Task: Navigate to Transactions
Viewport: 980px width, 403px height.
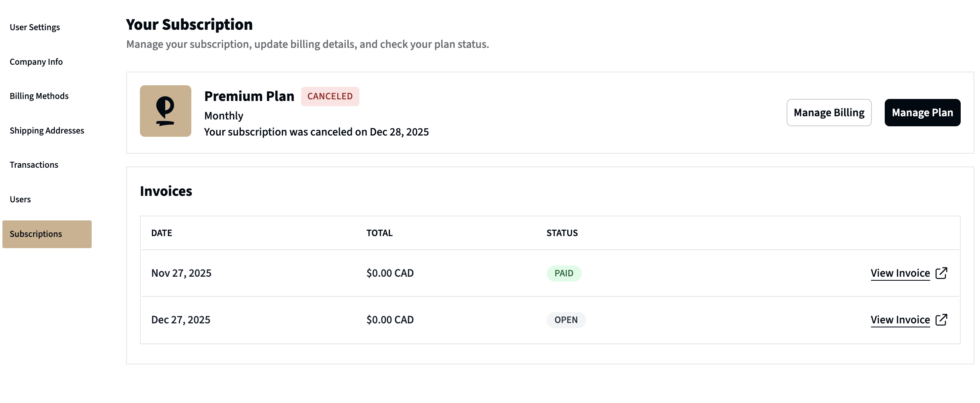Action: (x=34, y=164)
